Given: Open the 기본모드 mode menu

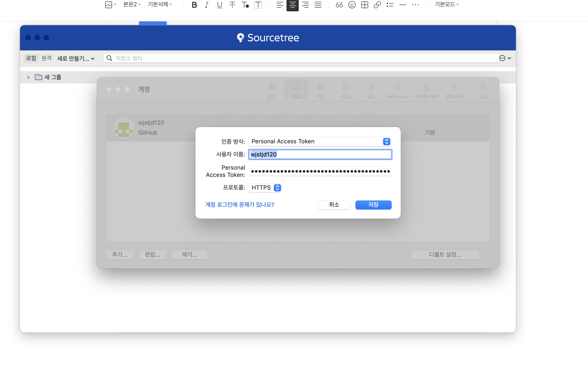Looking at the screenshot, I should tap(447, 4).
